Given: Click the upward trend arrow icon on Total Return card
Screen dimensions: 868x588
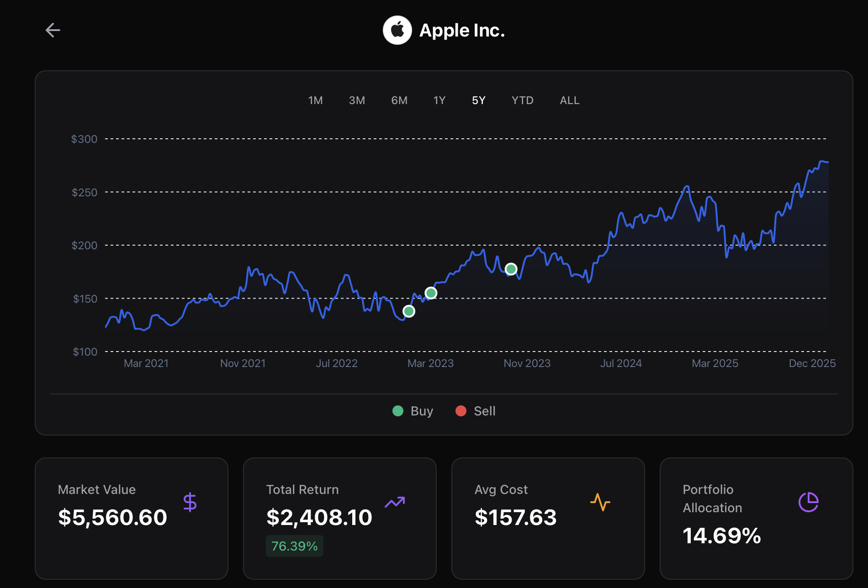Looking at the screenshot, I should 396,501.
